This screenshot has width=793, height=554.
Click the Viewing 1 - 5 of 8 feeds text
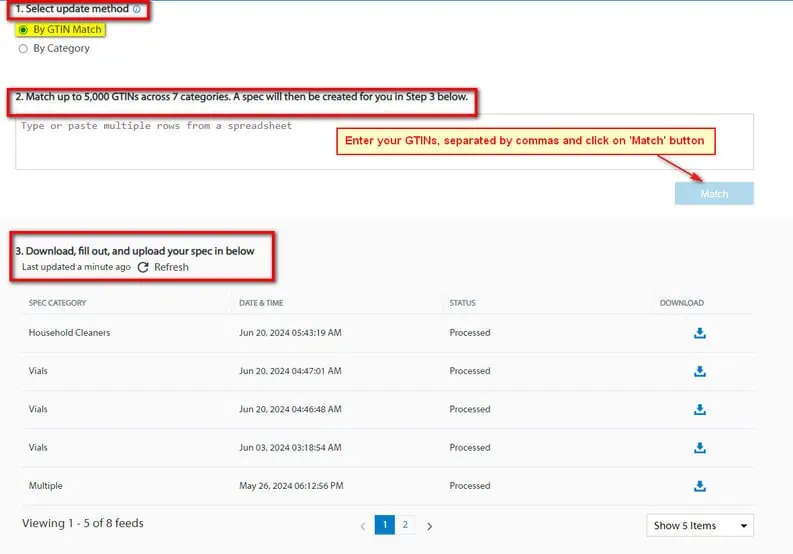pyautogui.click(x=82, y=523)
